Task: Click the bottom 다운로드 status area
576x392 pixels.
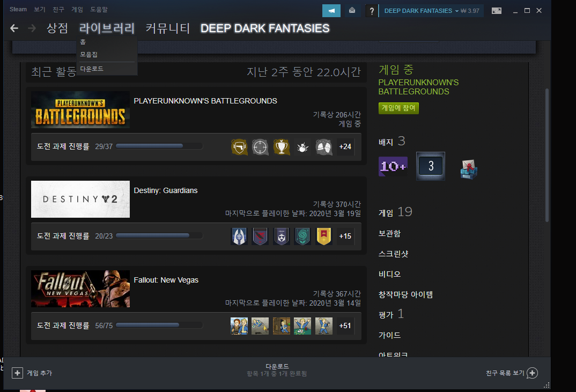Action: coord(277,370)
